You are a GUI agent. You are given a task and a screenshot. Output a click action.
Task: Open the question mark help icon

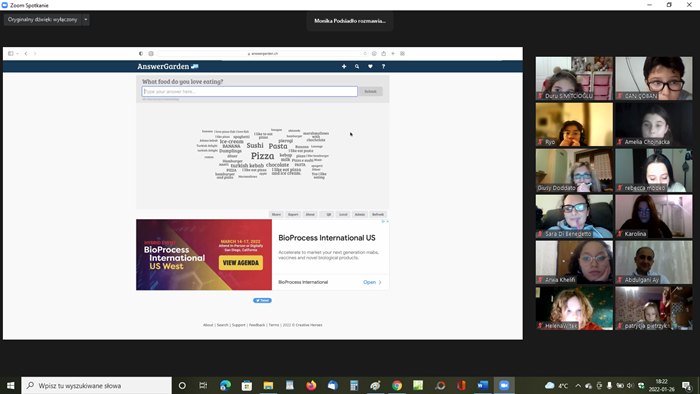click(383, 66)
